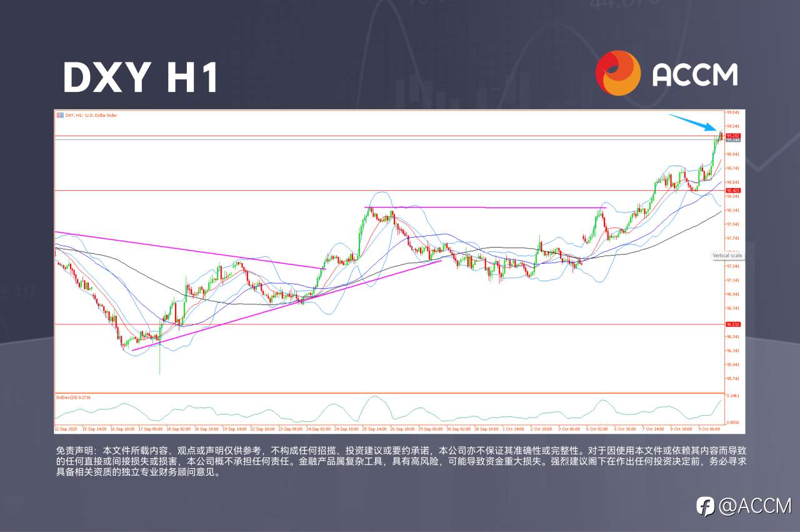The width and height of the screenshot is (800, 532).
Task: Click the current price label 99.202
Action: click(733, 136)
